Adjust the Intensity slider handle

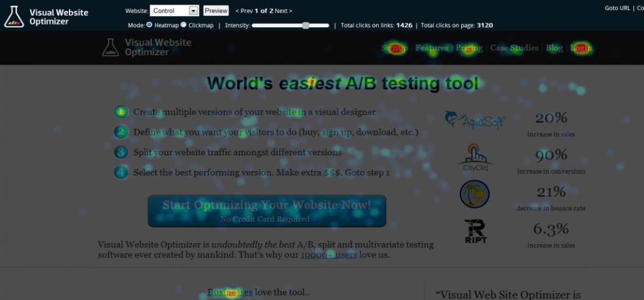[306, 26]
